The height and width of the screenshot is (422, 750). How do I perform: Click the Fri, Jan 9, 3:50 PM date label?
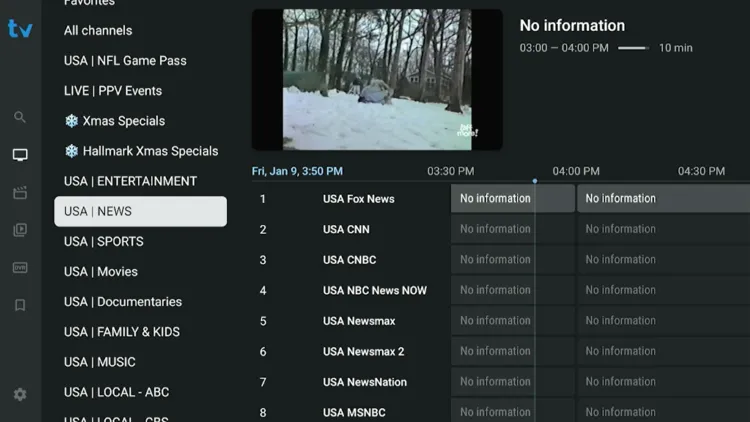[298, 171]
